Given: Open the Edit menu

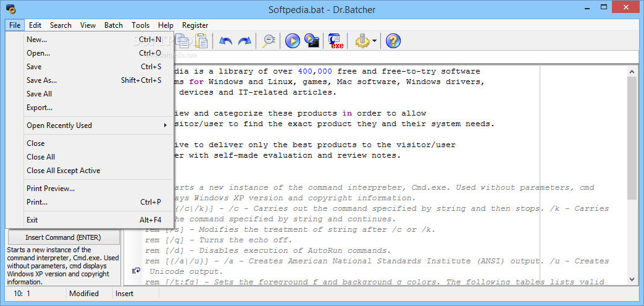Looking at the screenshot, I should (x=35, y=25).
